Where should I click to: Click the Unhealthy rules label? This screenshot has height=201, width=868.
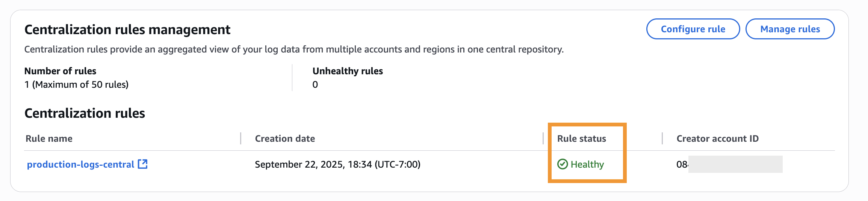tap(348, 71)
